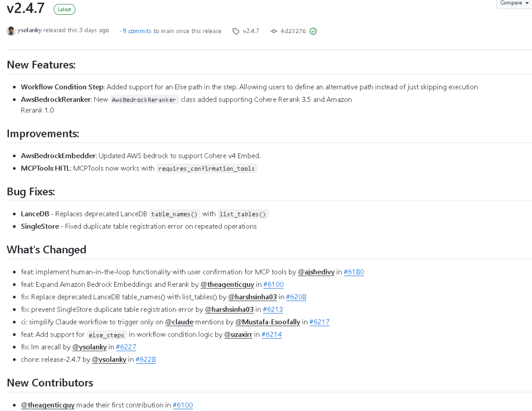Screen dimensions: 532x411
Task: Click ysolanky's avatar image
Action: pyautogui.click(x=11, y=31)
